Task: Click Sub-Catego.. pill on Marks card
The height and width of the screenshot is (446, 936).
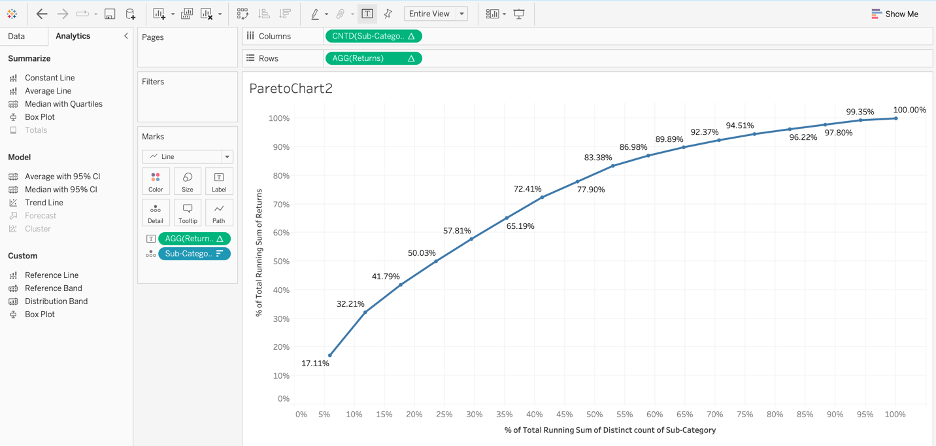Action: (x=195, y=254)
